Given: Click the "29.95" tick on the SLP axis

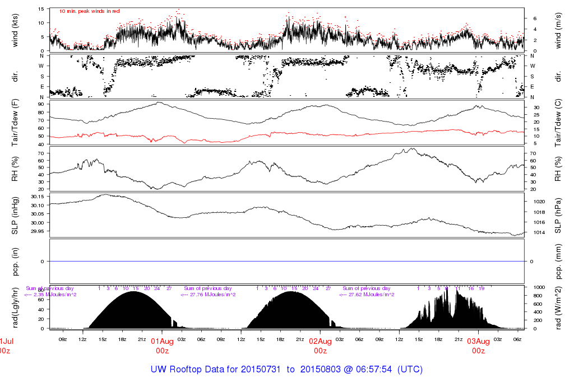Looking at the screenshot, I should pos(38,231).
